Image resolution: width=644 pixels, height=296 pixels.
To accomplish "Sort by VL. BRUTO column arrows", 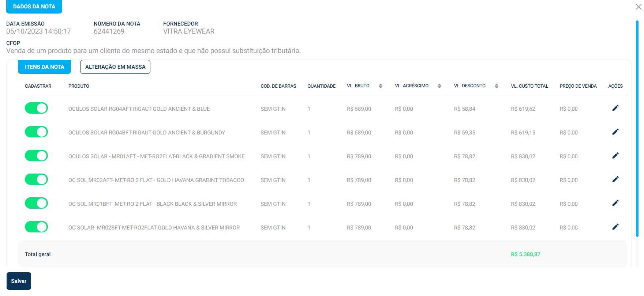I will coord(381,86).
